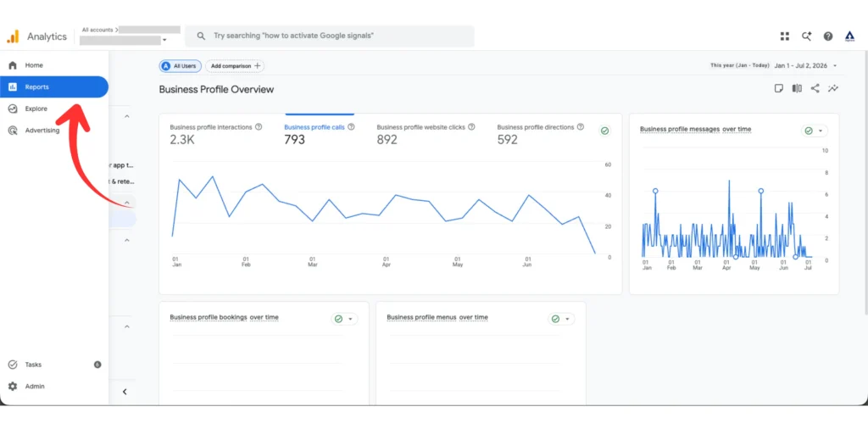Click the Admin gear icon
The height and width of the screenshot is (429, 868).
12,387
